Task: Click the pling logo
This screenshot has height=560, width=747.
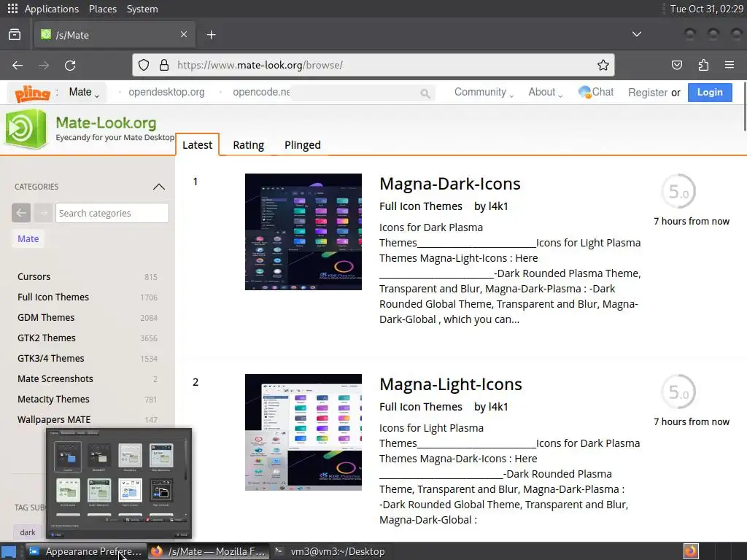Action: pos(32,93)
